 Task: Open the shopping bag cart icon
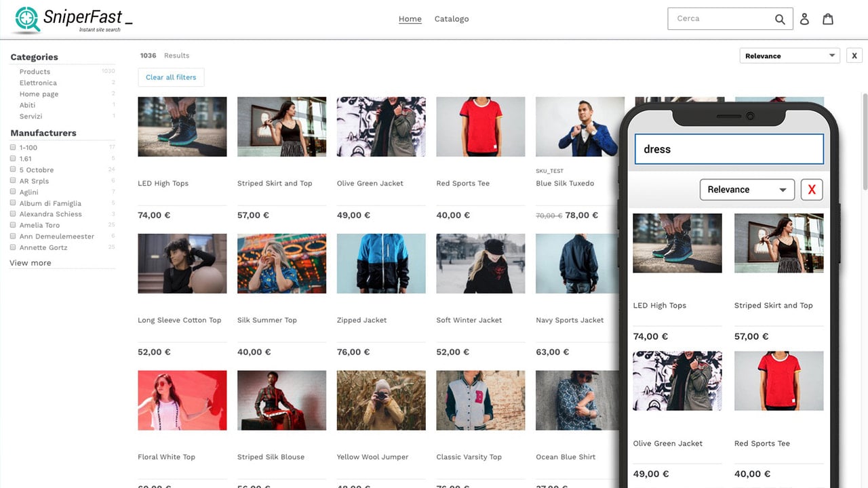[x=828, y=19]
